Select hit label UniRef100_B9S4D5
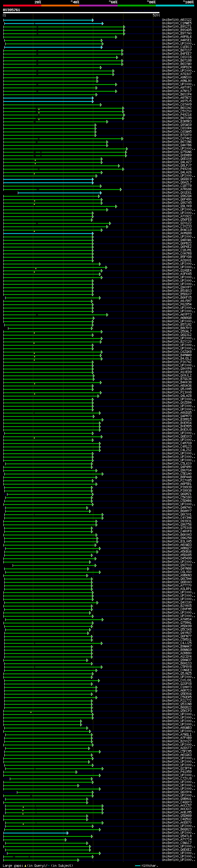Viewport: 197px width, 868px height. (x=177, y=30)
